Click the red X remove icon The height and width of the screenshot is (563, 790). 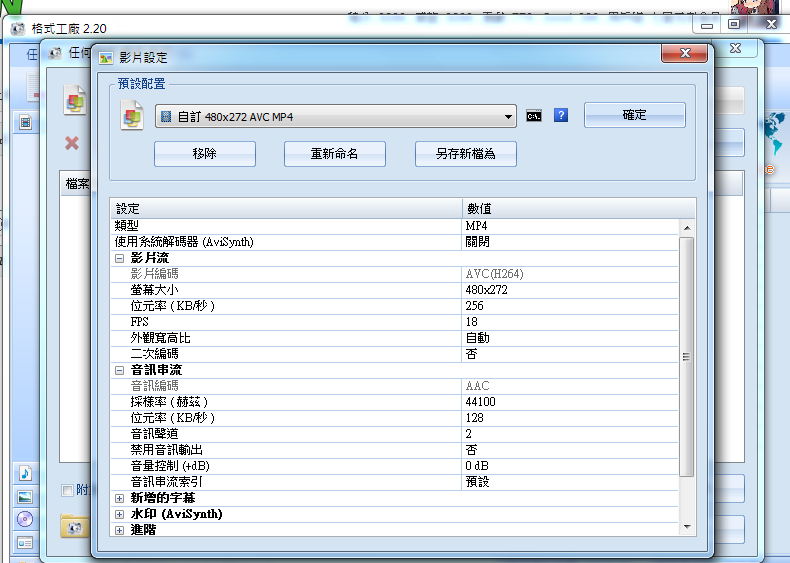pyautogui.click(x=72, y=143)
